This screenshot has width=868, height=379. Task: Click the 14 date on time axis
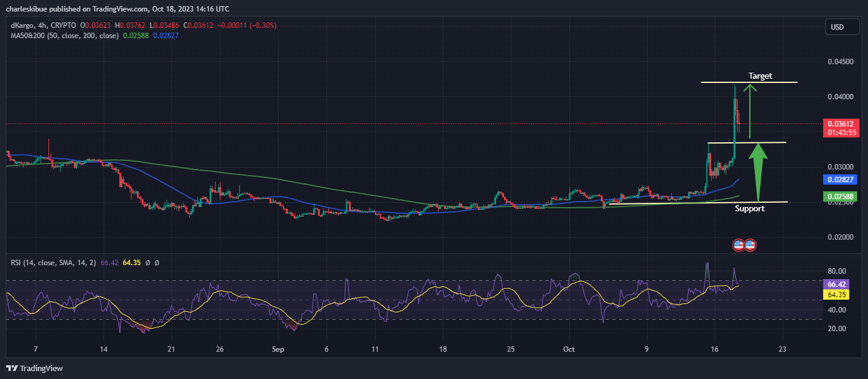[x=104, y=349]
